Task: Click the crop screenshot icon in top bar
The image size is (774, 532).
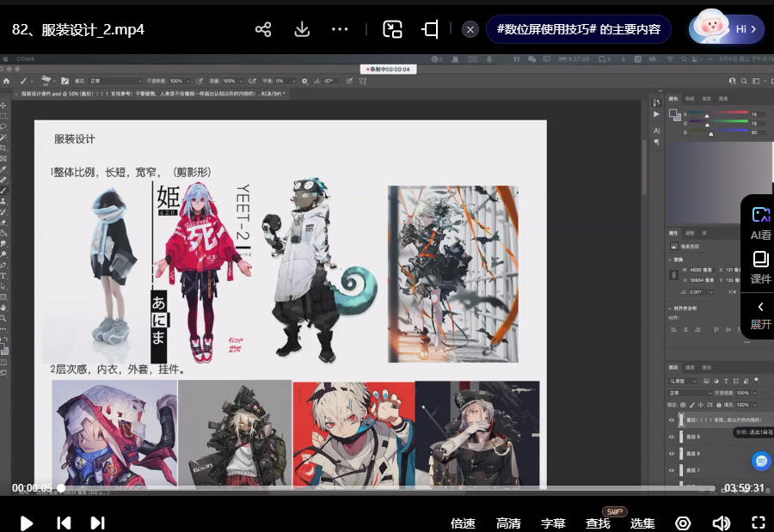Action: (x=430, y=29)
